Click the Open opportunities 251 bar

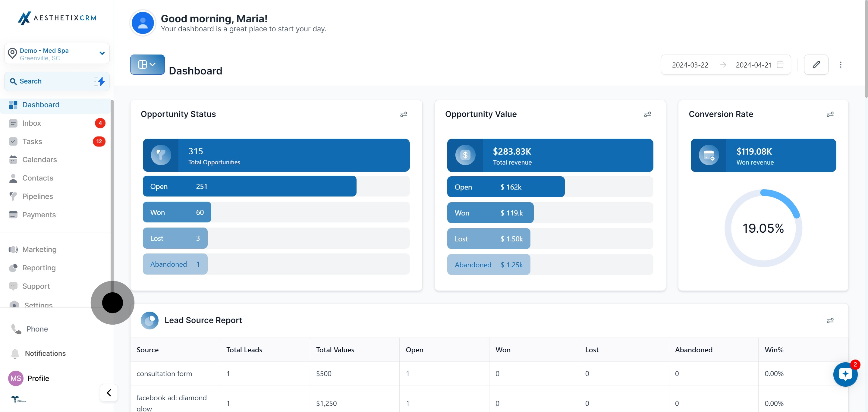coord(249,186)
